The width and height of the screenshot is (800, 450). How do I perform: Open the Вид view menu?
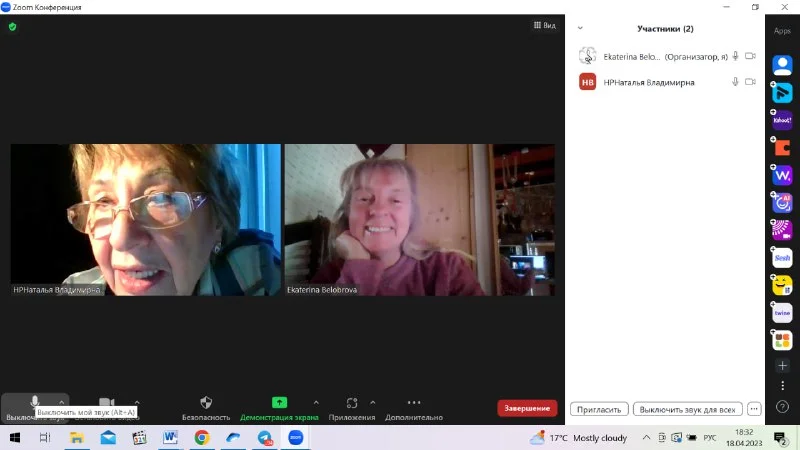544,26
